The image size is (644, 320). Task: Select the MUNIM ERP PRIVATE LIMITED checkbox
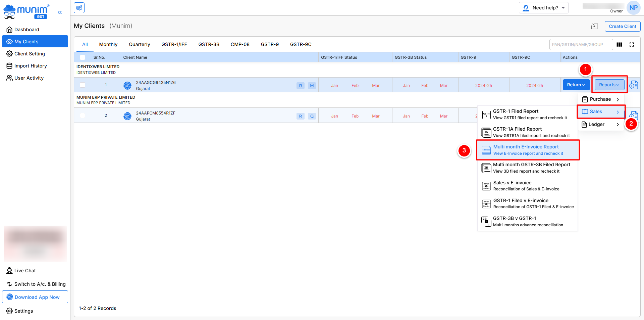coord(83,116)
